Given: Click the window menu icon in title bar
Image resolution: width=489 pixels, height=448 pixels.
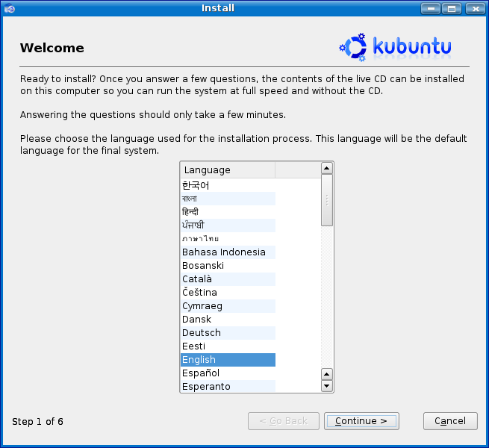Looking at the screenshot, I should [x=9, y=8].
